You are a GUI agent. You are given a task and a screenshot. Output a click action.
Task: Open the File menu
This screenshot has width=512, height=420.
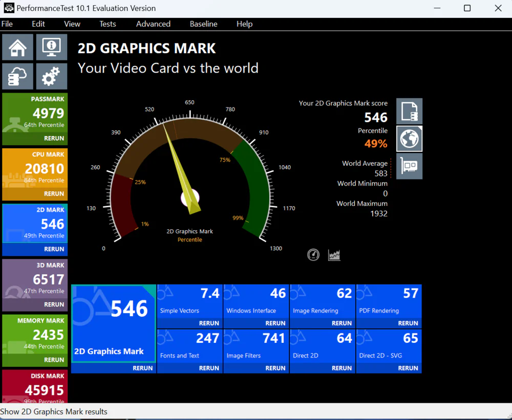[7, 24]
